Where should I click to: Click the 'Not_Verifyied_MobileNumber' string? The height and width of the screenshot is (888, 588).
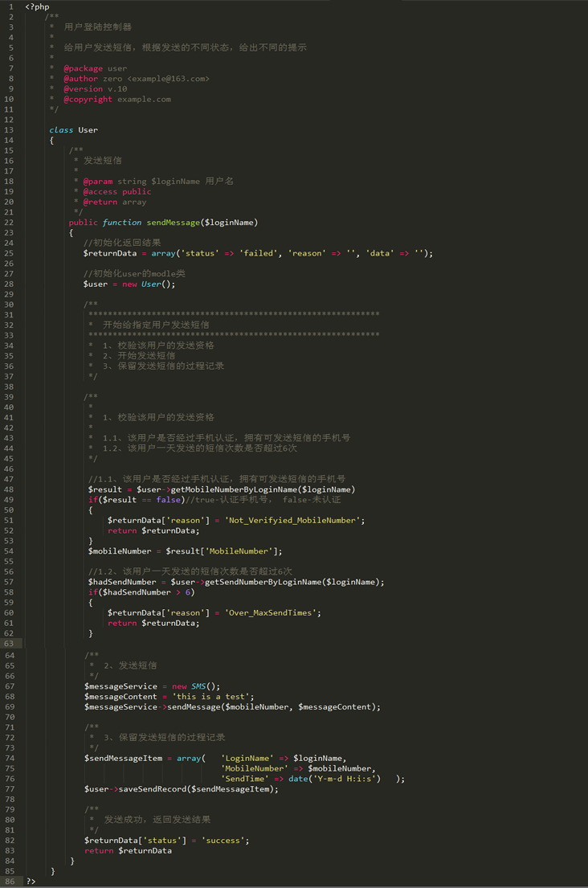[295, 520]
